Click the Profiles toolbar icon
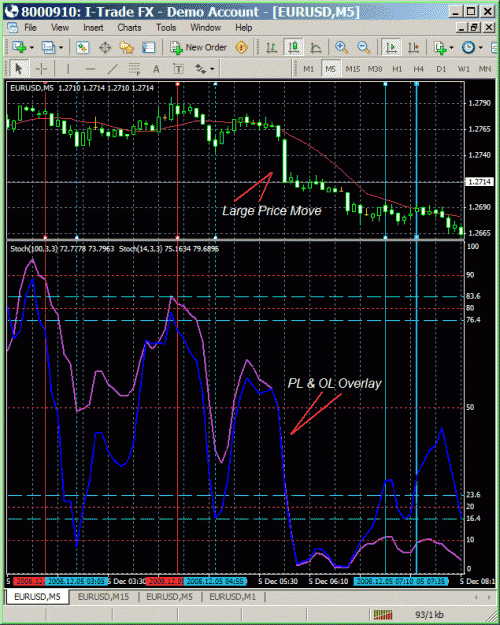Image resolution: width=500 pixels, height=625 pixels. click(x=48, y=47)
